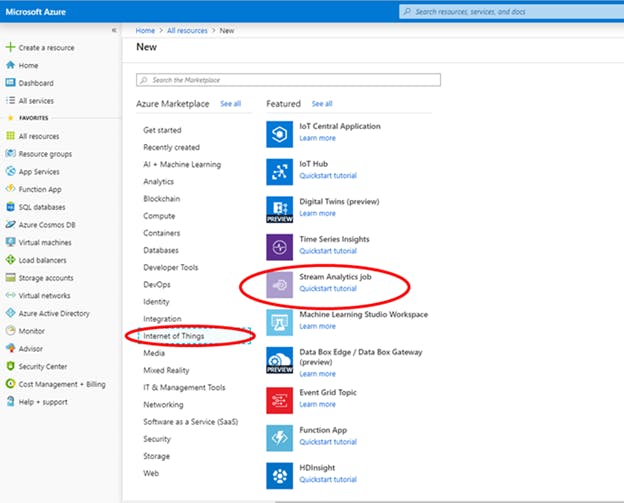Open the Resource groups icon

pos(10,154)
